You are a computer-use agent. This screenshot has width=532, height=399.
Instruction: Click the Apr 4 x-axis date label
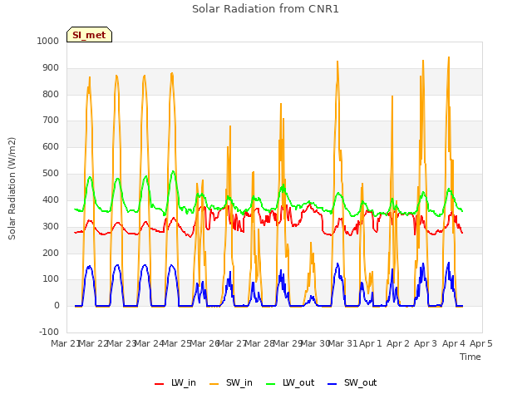[454, 343]
